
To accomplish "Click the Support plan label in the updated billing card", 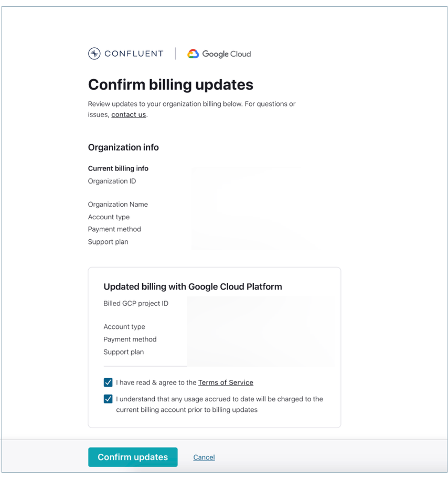I will coord(123,352).
